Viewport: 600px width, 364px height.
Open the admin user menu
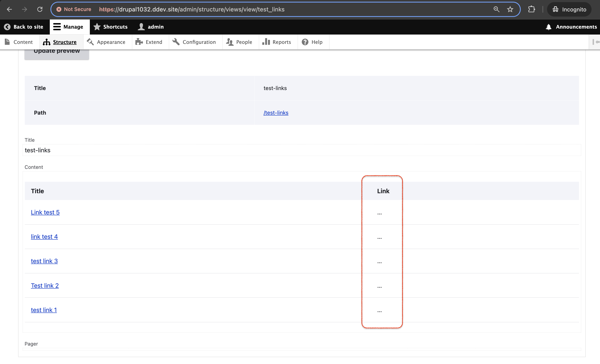(x=151, y=27)
